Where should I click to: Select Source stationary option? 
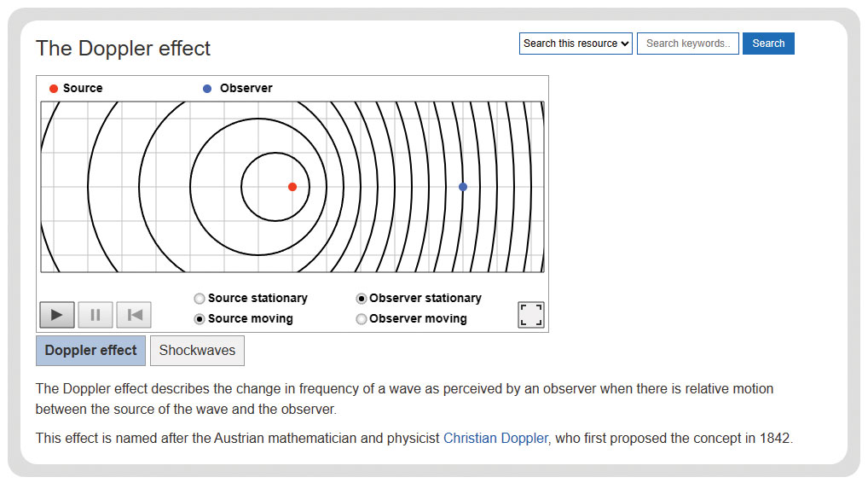point(200,299)
